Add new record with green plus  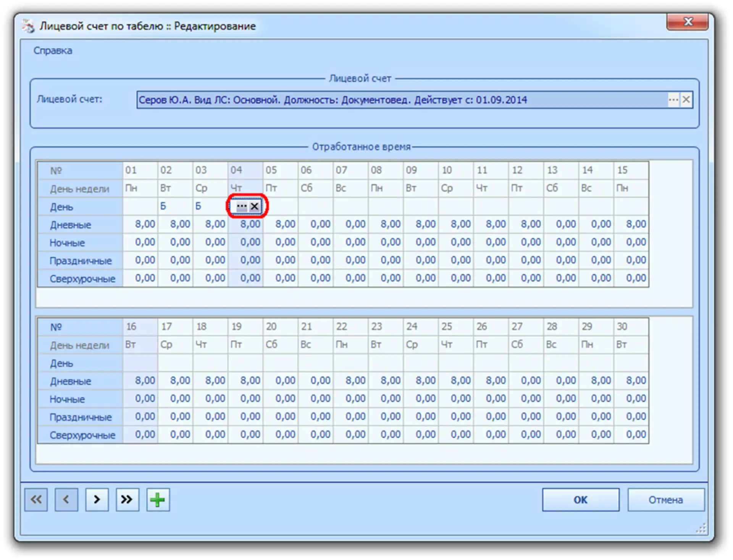158,499
